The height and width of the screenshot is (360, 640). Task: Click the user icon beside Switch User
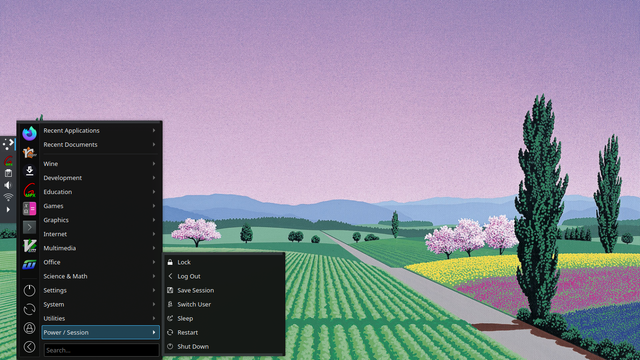coord(170,304)
